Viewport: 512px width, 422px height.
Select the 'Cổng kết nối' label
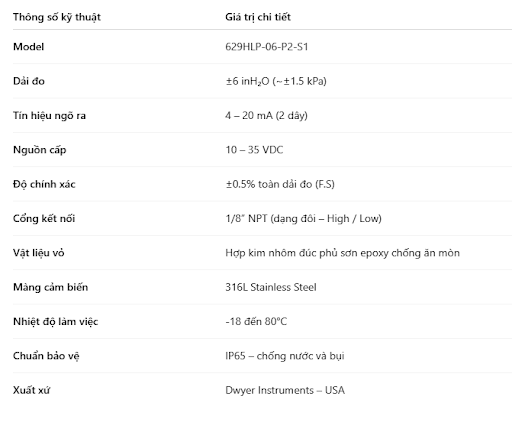[44, 219]
